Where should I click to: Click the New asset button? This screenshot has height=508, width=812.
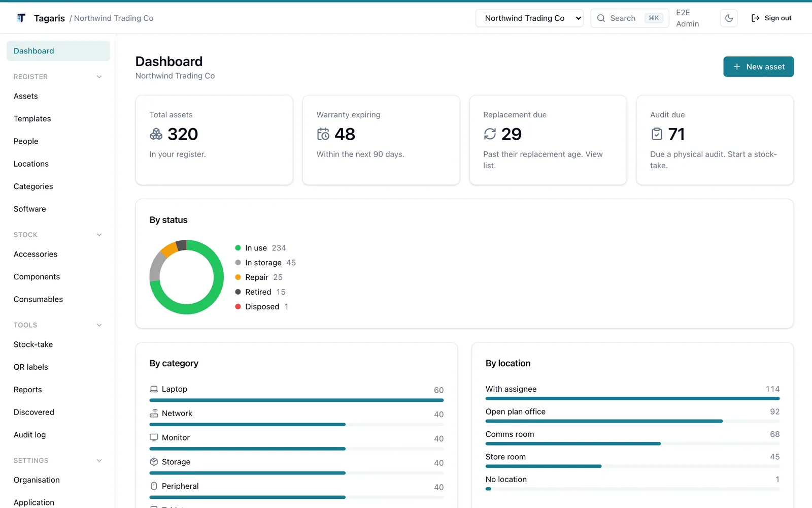click(x=758, y=67)
